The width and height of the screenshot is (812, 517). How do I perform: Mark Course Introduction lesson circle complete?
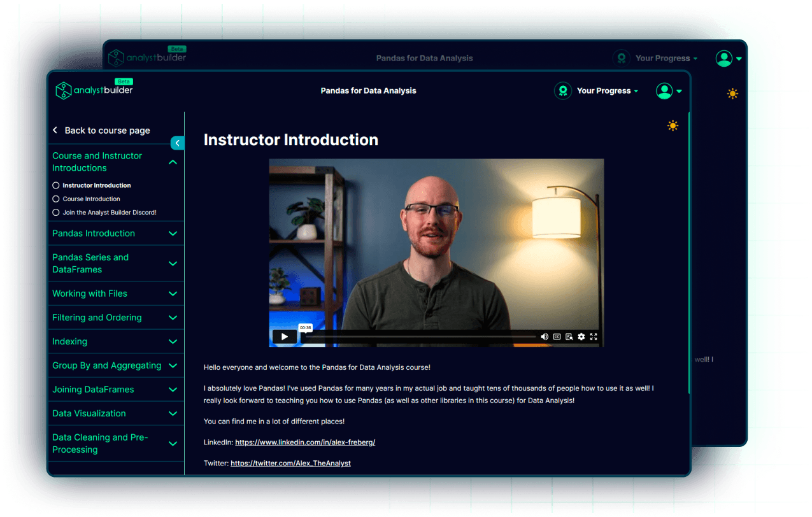point(56,199)
